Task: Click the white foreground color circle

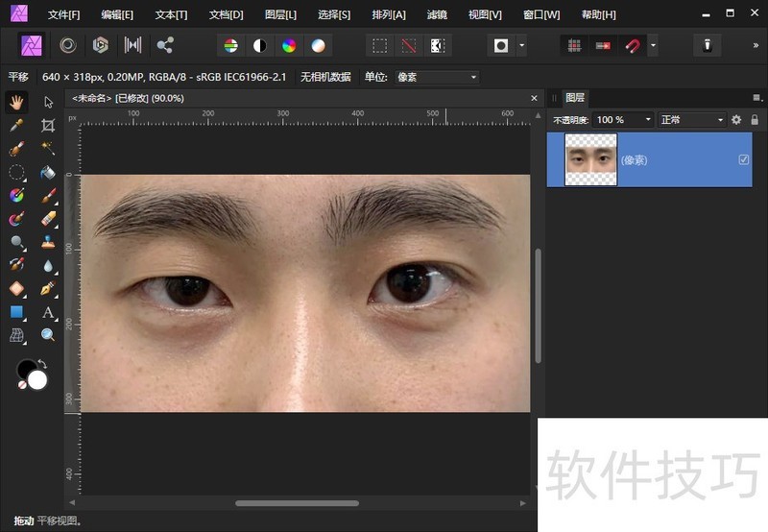Action: click(x=37, y=380)
